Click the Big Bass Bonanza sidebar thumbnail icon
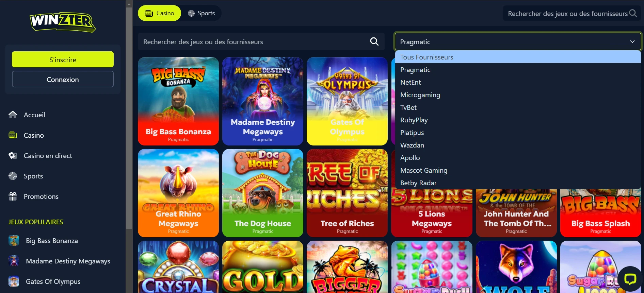Screen dimensions: 644x293 [14, 241]
